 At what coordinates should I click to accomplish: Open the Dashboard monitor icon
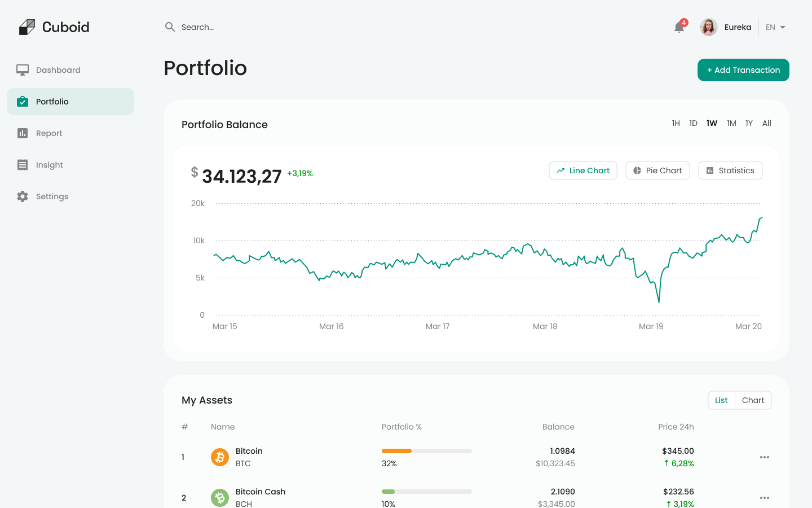pyautogui.click(x=22, y=69)
